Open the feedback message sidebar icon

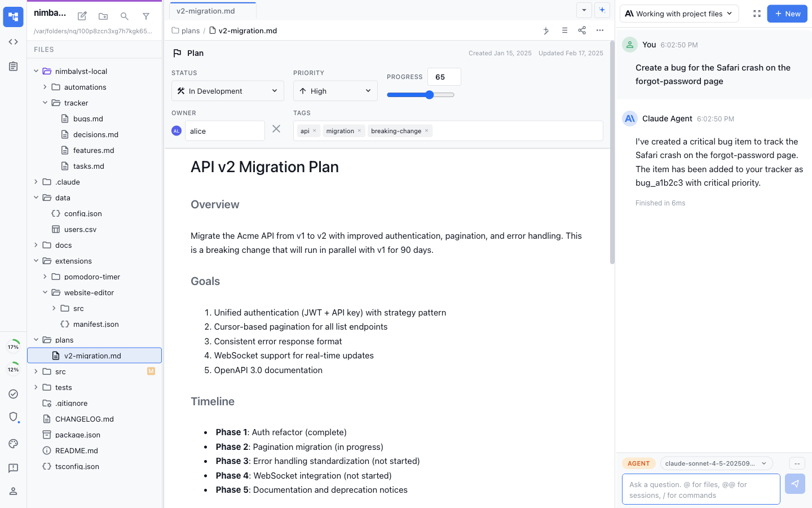pyautogui.click(x=13, y=468)
